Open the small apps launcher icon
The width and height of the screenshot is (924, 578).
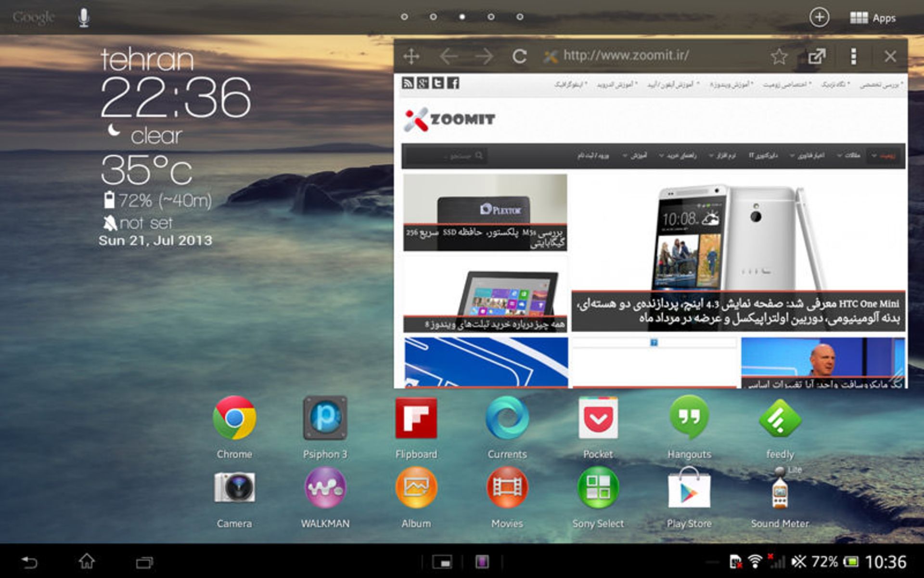(442, 562)
